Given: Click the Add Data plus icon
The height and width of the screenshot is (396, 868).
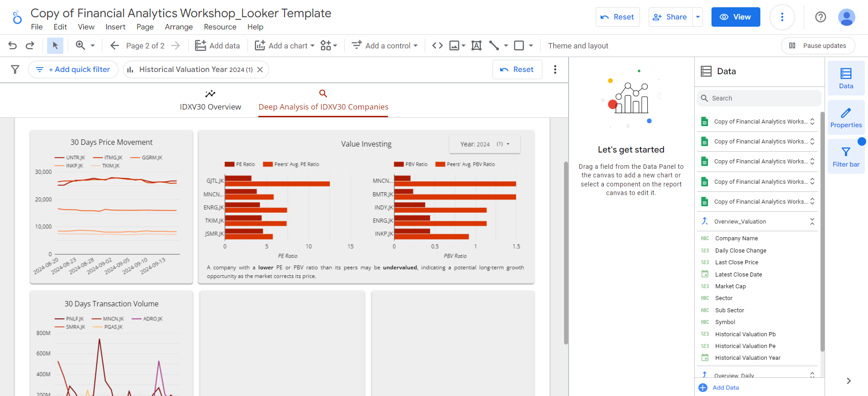Looking at the screenshot, I should [x=703, y=387].
